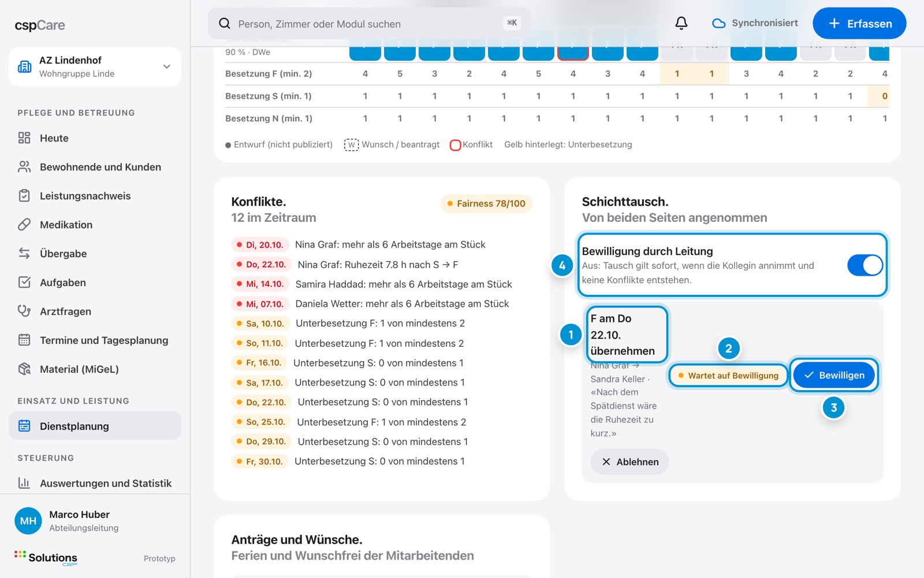Click the 'Di, 20.10.' conflict date tag
This screenshot has width=924, height=578.
pyautogui.click(x=259, y=244)
